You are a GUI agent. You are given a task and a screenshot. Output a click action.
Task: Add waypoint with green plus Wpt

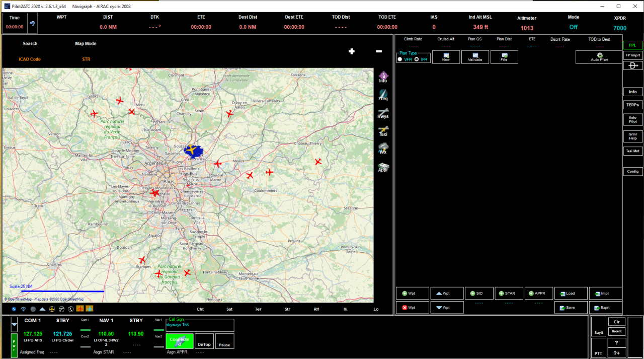[413, 293]
